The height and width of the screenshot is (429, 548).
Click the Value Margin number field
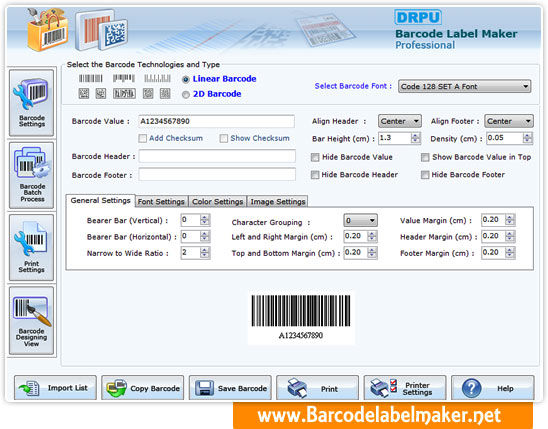click(x=493, y=220)
